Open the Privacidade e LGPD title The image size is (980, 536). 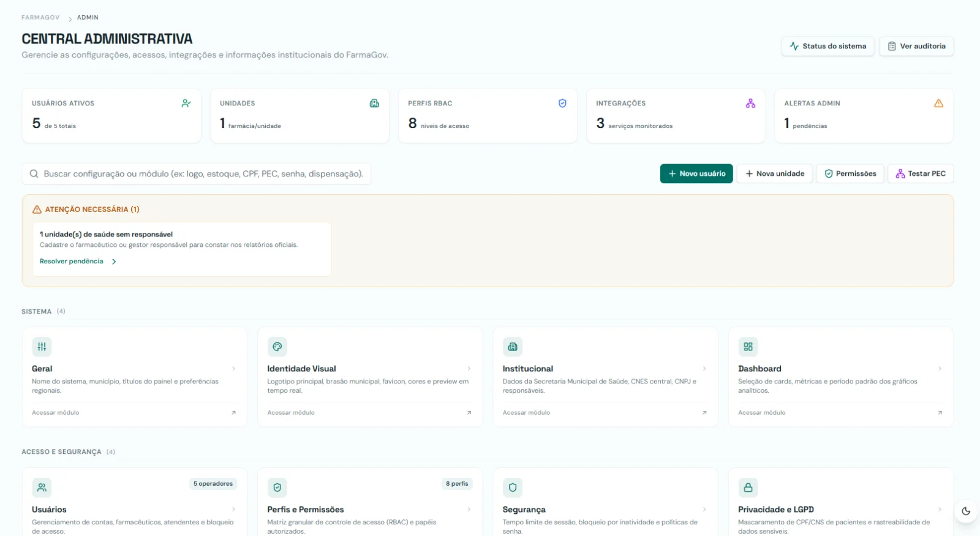[x=776, y=510]
